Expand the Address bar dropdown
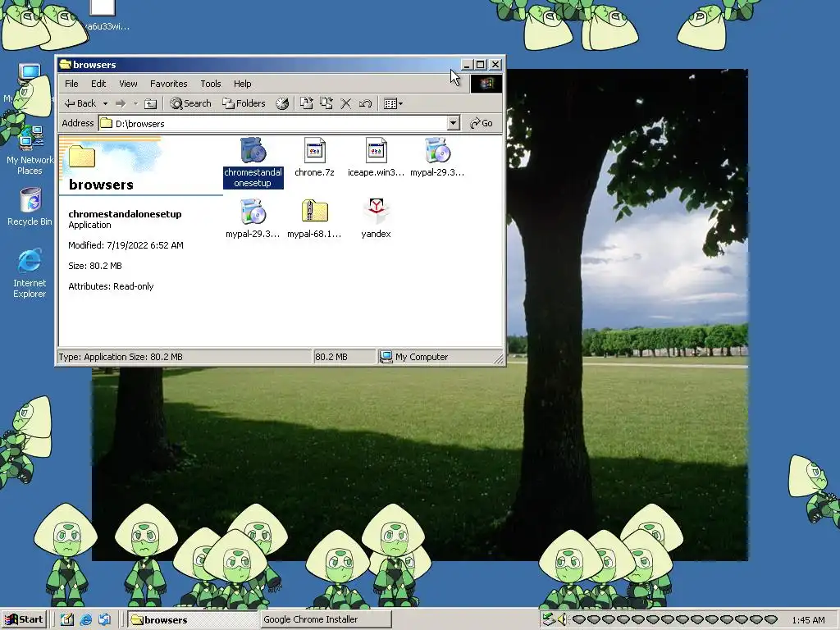This screenshot has width=840, height=630. [453, 123]
